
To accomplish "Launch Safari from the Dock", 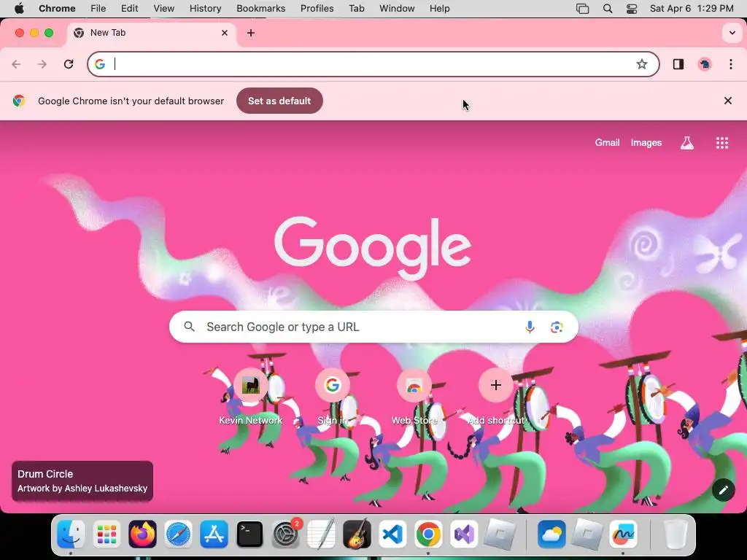I will 178,534.
